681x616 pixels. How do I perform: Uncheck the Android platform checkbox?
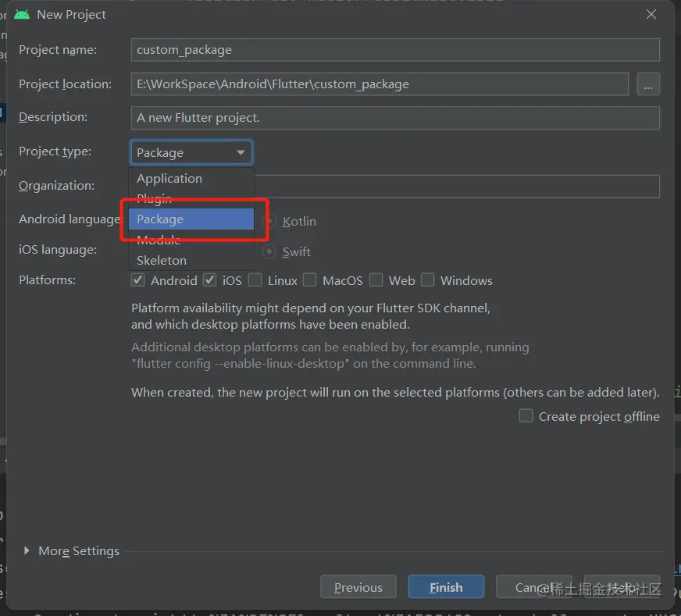(x=138, y=280)
